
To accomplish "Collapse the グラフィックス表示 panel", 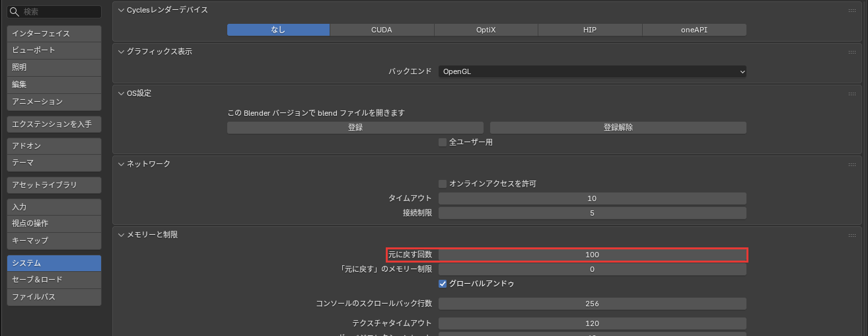I will pos(121,52).
